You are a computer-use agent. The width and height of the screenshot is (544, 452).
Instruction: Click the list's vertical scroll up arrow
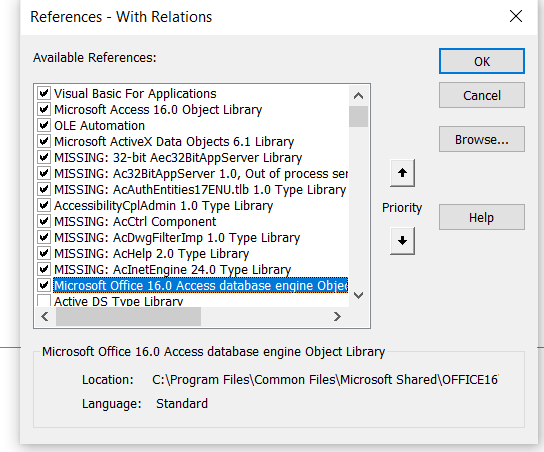(x=358, y=95)
